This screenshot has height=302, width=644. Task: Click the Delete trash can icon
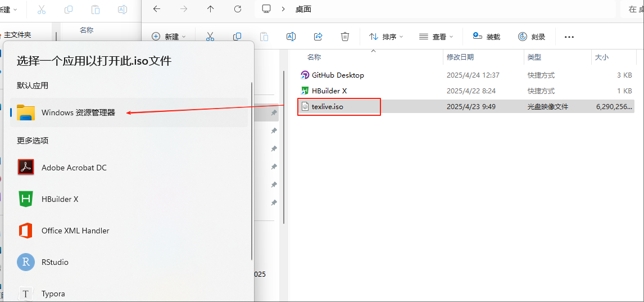coord(345,37)
